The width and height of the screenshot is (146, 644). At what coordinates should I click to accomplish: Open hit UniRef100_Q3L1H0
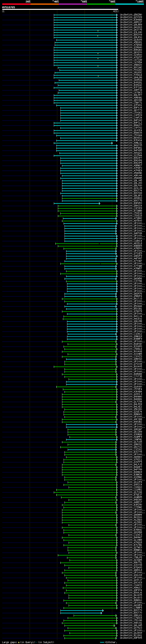(x=131, y=32)
